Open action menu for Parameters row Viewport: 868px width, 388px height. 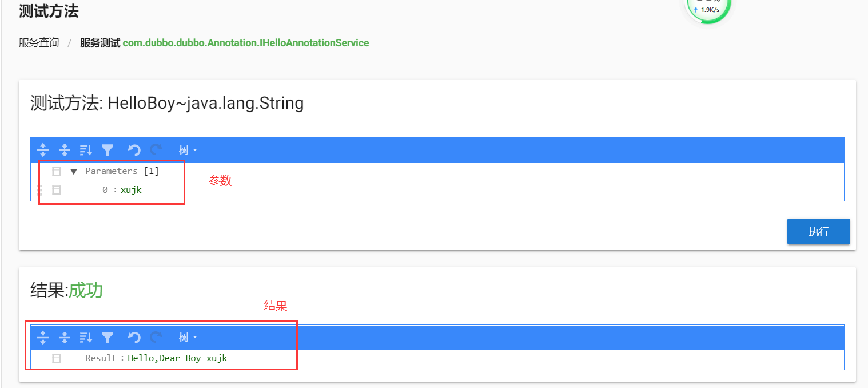coord(57,171)
